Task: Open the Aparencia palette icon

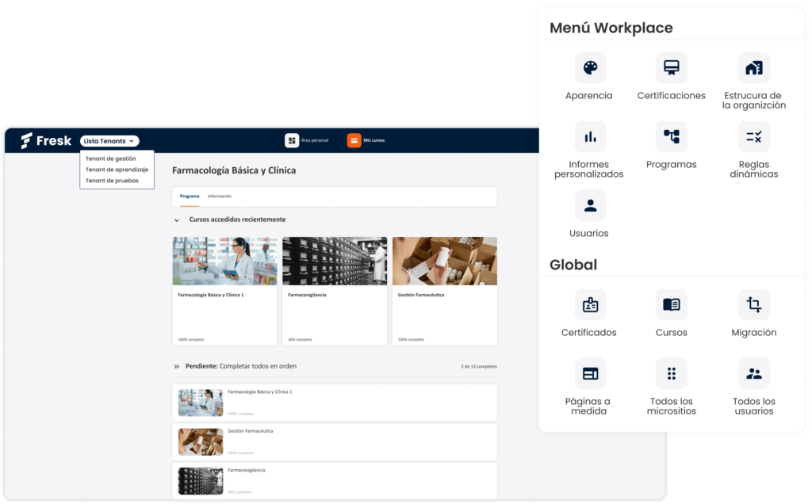Action: tap(590, 68)
